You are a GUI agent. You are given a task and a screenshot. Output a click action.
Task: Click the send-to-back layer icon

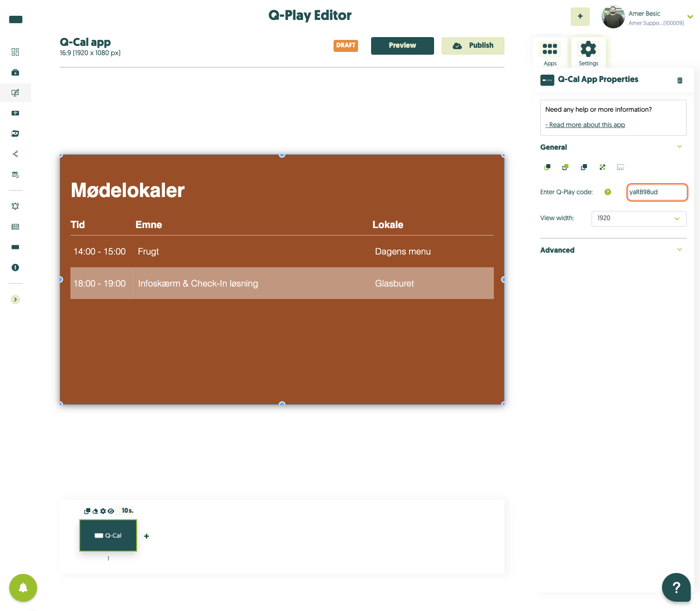click(x=584, y=167)
